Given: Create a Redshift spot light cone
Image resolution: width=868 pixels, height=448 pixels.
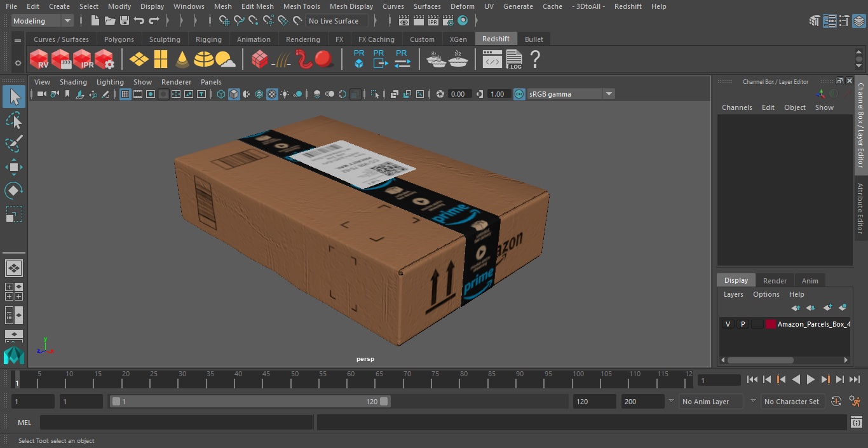Looking at the screenshot, I should (x=182, y=60).
